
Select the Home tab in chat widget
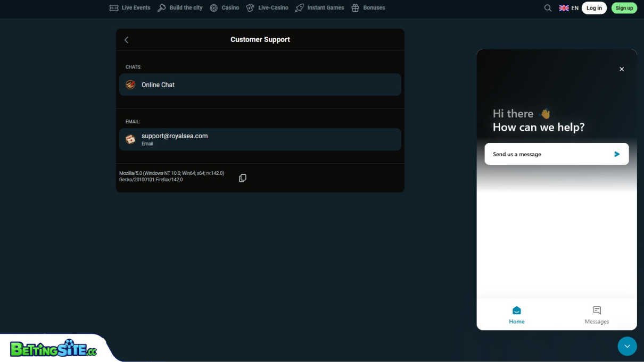pyautogui.click(x=516, y=315)
